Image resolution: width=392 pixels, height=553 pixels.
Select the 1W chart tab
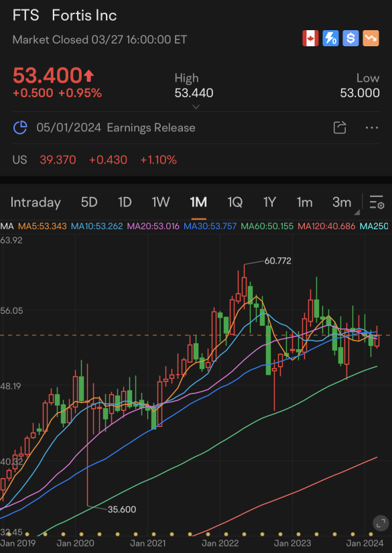coord(161,202)
